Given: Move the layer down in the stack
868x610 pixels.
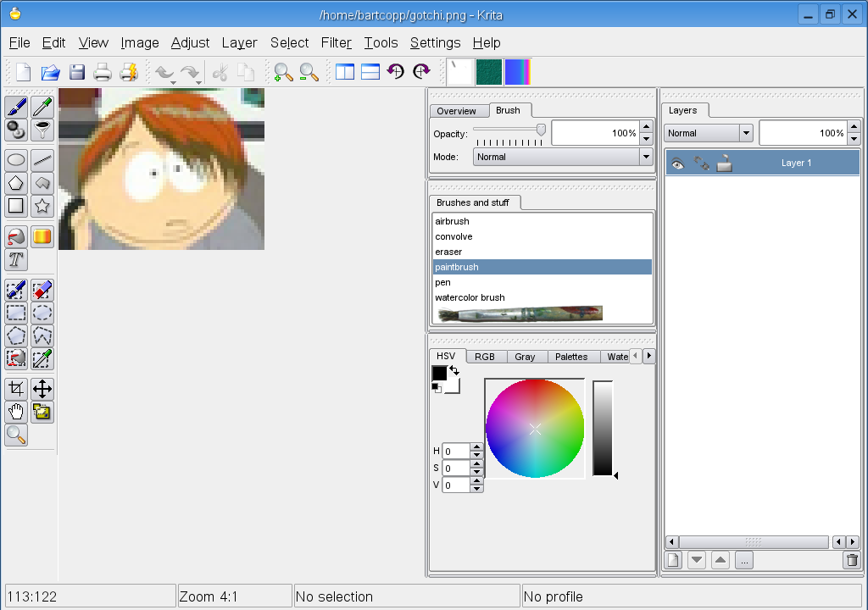Looking at the screenshot, I should [x=697, y=560].
